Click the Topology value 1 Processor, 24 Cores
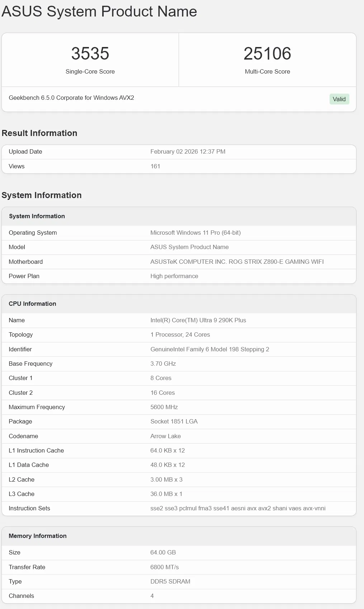Image resolution: width=364 pixels, height=609 pixels. (180, 334)
